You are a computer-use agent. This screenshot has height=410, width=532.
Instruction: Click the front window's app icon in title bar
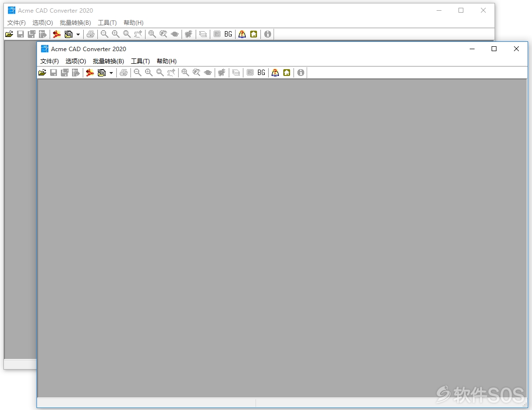(44, 49)
